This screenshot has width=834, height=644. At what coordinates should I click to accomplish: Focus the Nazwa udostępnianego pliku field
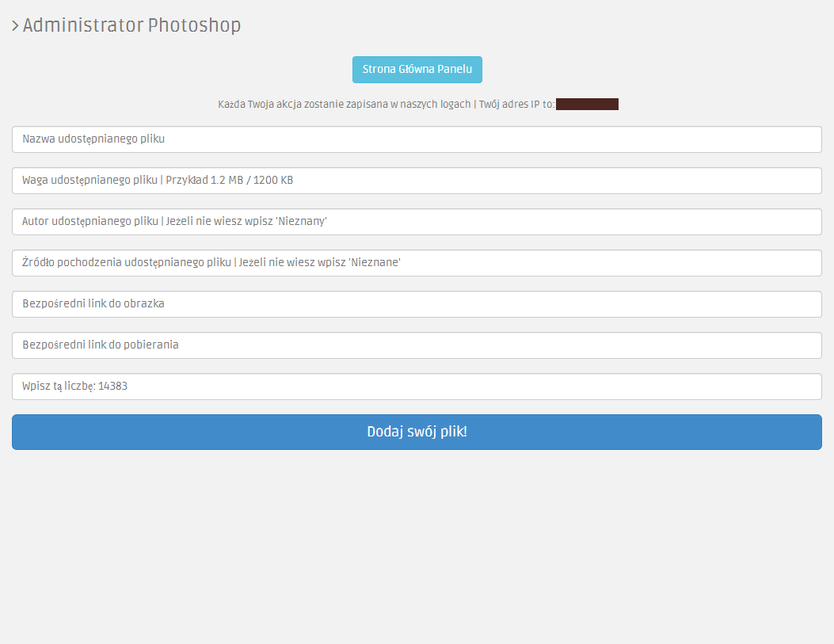417,139
